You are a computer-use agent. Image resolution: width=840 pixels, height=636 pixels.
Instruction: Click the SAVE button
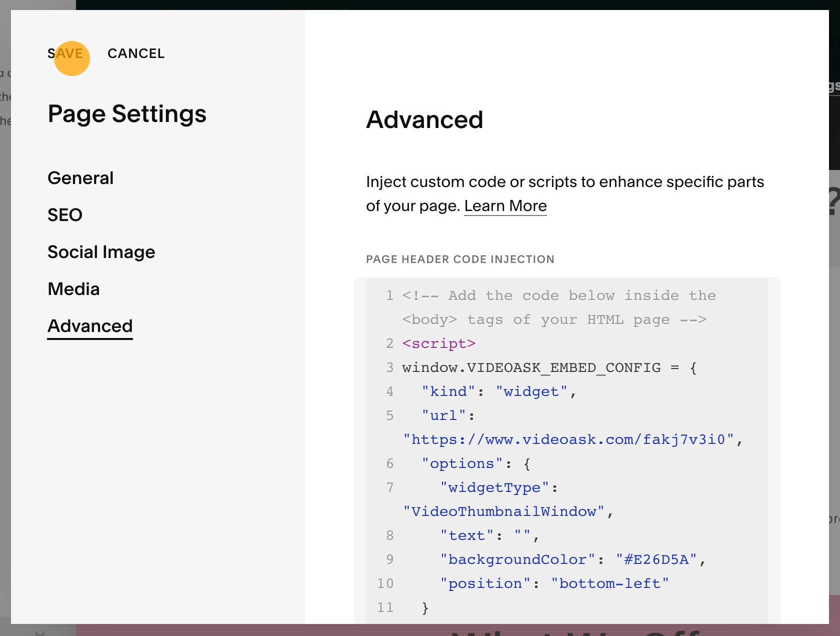point(65,53)
